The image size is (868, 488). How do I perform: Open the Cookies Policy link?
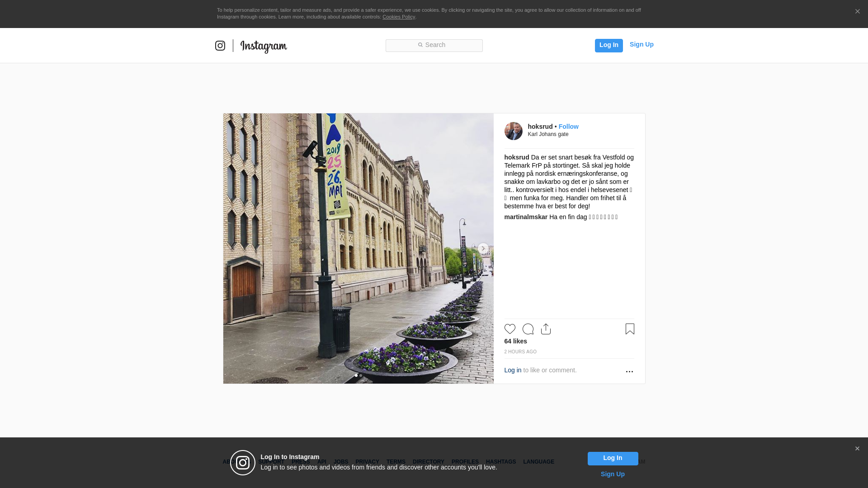pos(398,17)
